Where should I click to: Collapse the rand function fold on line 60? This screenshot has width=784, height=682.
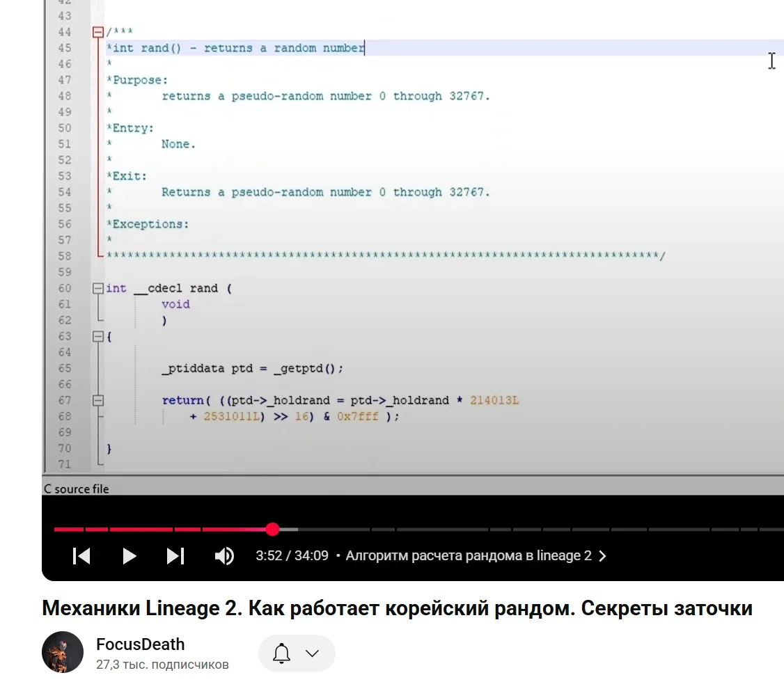(98, 288)
